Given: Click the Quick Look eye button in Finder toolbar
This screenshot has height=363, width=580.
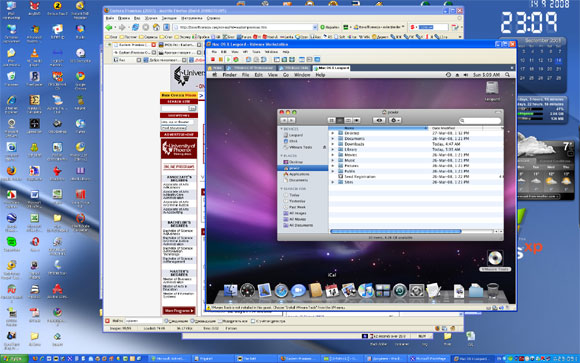Looking at the screenshot, I should (379, 120).
